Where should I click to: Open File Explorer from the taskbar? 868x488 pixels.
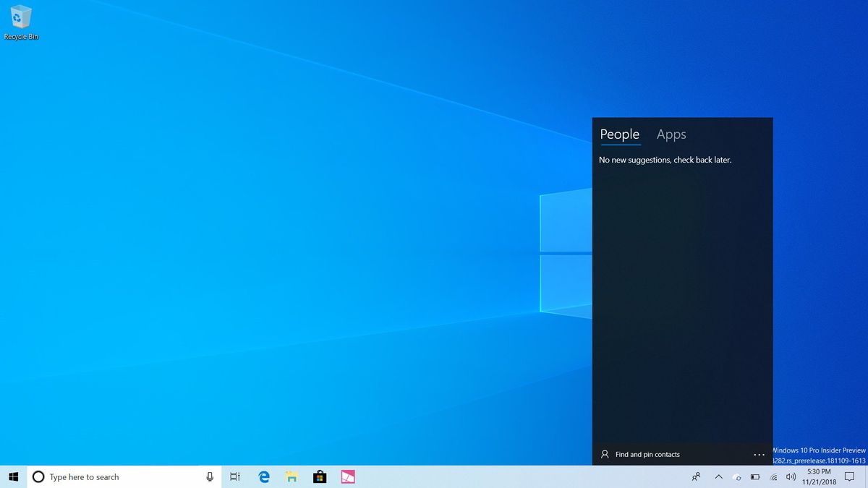(292, 476)
